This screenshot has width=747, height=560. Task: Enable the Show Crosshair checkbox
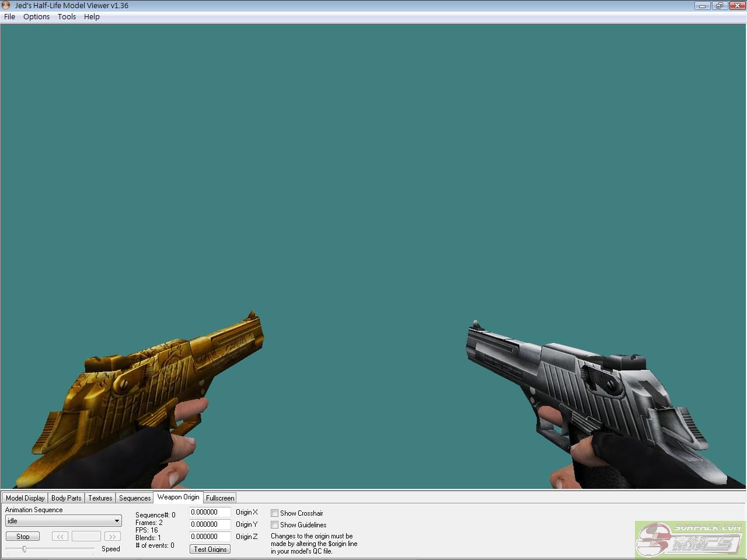coord(274,513)
